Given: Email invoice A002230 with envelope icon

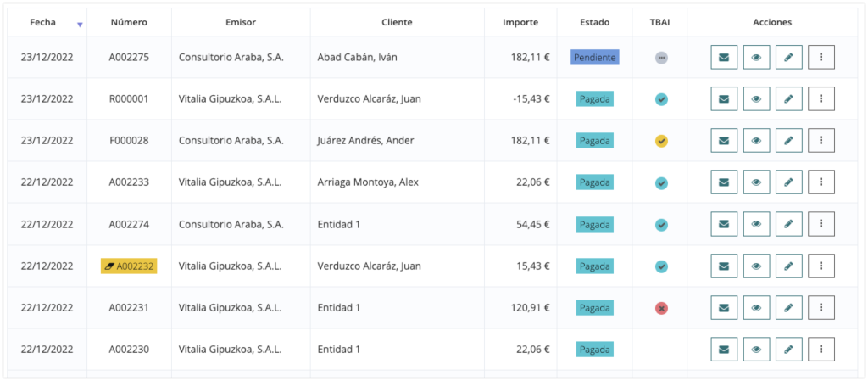Looking at the screenshot, I should 723,349.
